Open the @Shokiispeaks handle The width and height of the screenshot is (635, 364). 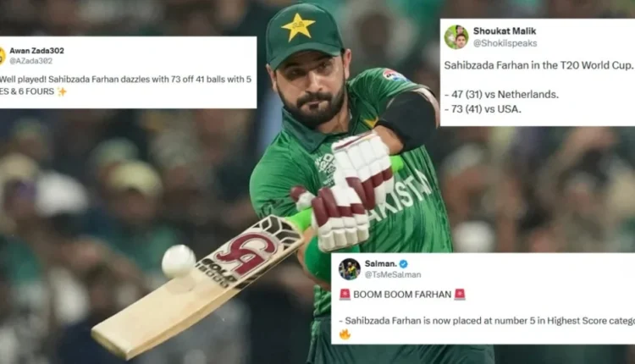(x=505, y=43)
